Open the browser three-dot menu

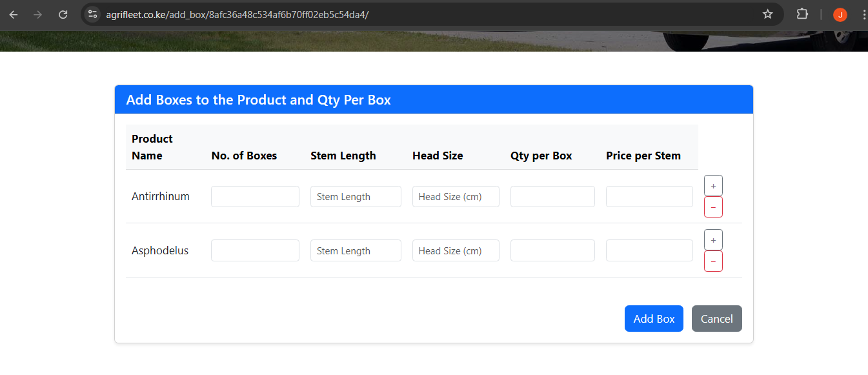pos(864,14)
